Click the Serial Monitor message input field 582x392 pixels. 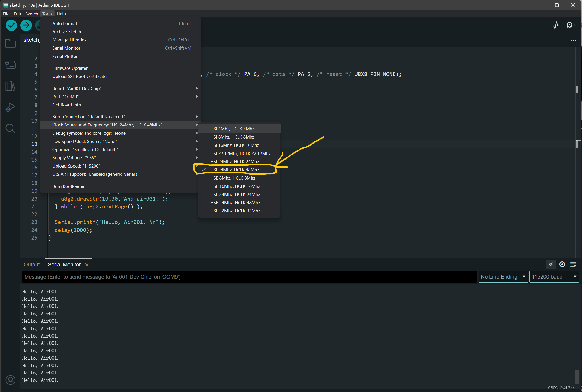249,277
